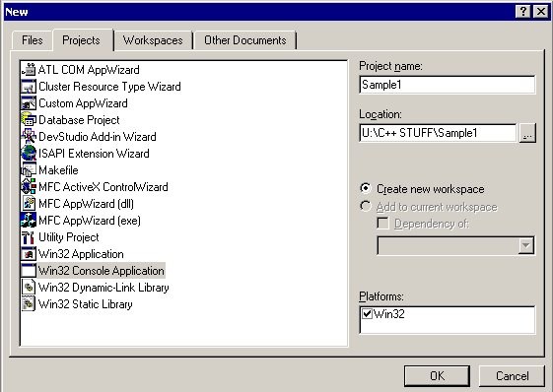This screenshot has height=392, width=553.
Task: Click the Cancel button
Action: click(512, 376)
